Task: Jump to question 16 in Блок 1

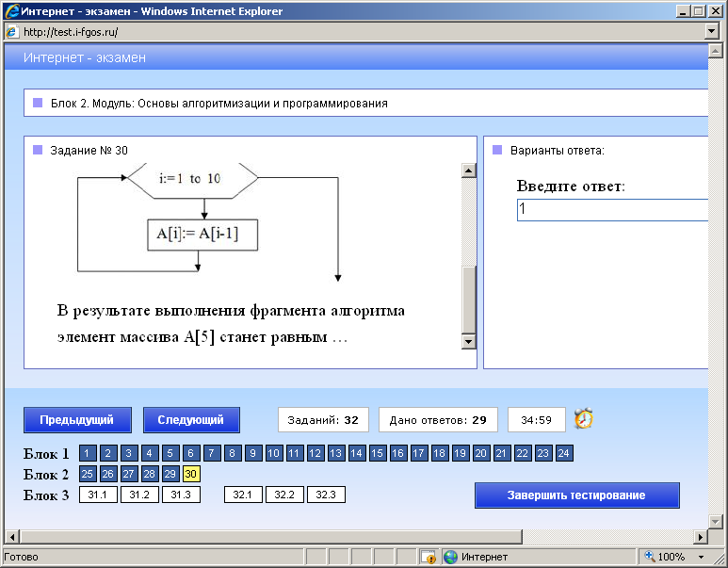Action: 397,453
